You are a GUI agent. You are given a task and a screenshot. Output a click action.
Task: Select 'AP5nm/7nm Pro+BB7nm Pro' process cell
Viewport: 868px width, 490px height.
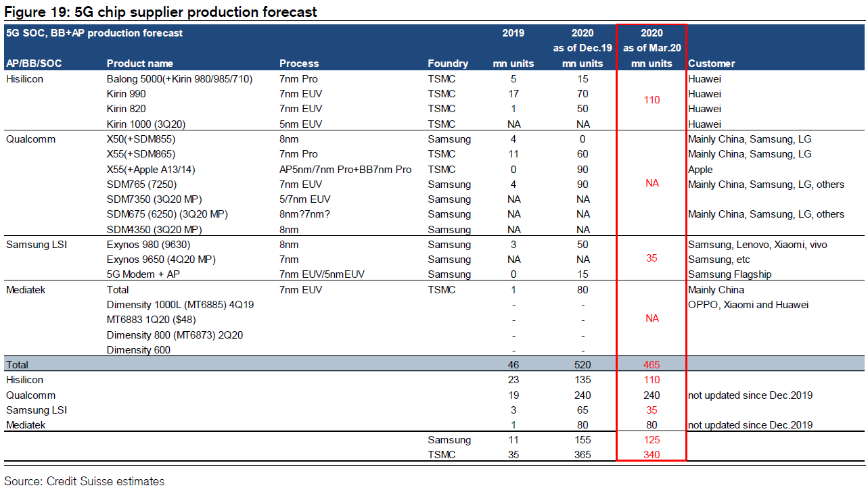click(x=346, y=169)
